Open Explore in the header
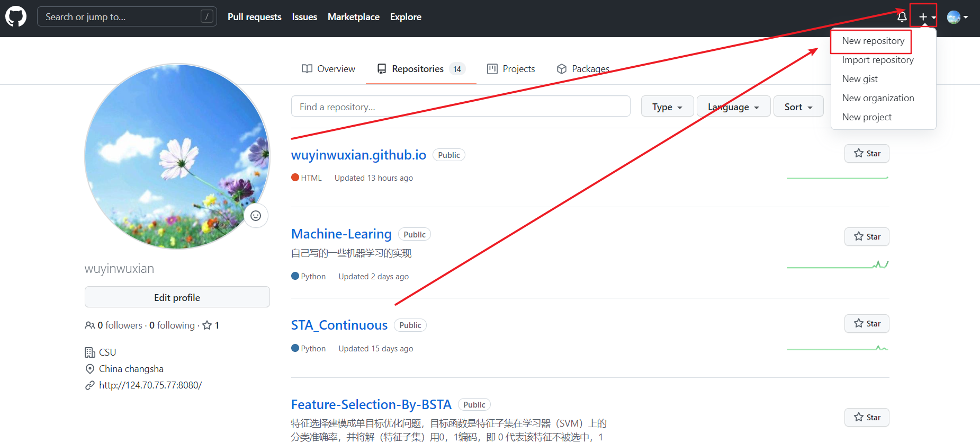This screenshot has height=442, width=980. tap(406, 17)
